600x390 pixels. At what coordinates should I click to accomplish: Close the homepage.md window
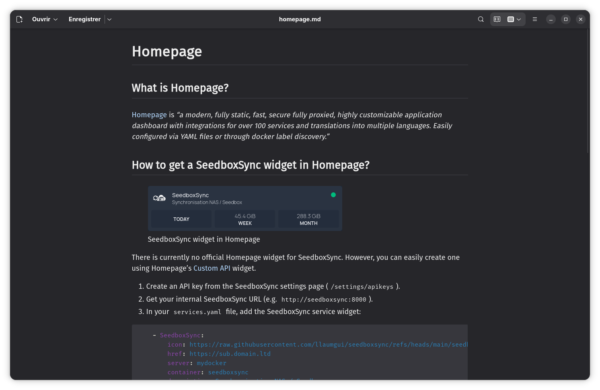click(x=580, y=19)
